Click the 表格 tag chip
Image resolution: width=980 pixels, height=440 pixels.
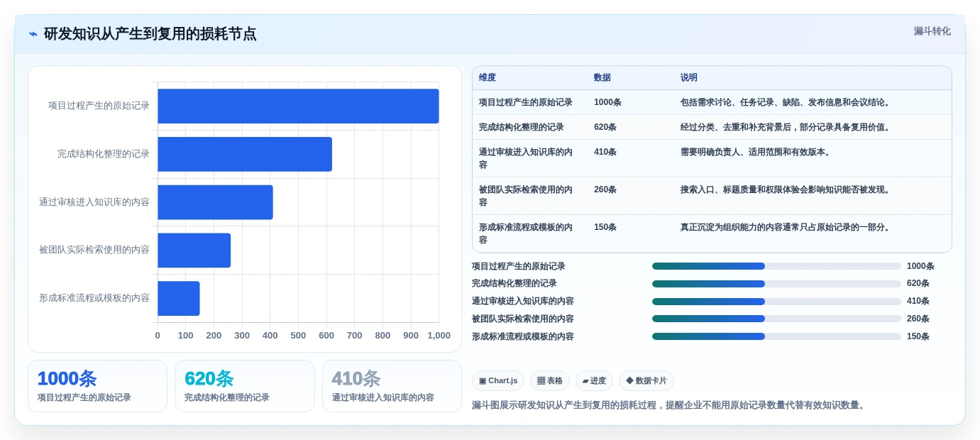[550, 381]
